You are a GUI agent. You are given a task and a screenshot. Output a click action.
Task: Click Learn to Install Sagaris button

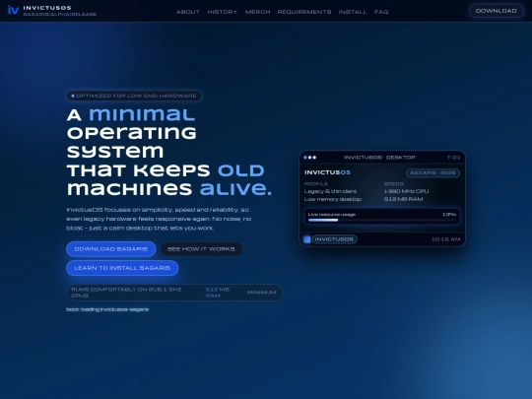tap(122, 268)
